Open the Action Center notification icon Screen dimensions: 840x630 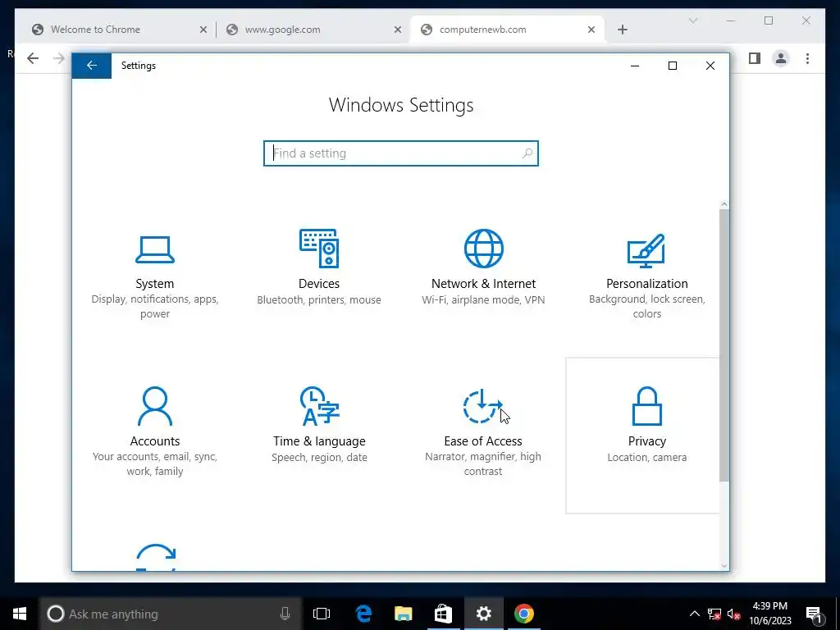point(814,614)
